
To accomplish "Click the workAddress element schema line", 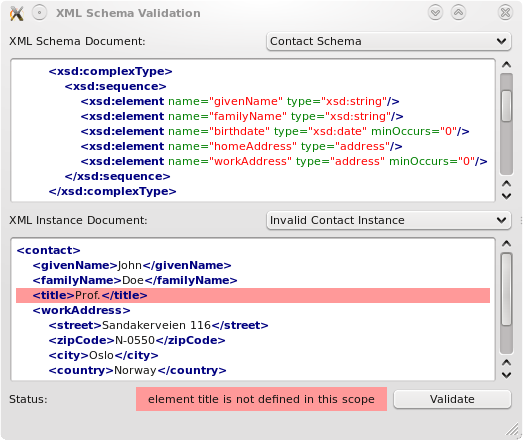I will pyautogui.click(x=284, y=161).
